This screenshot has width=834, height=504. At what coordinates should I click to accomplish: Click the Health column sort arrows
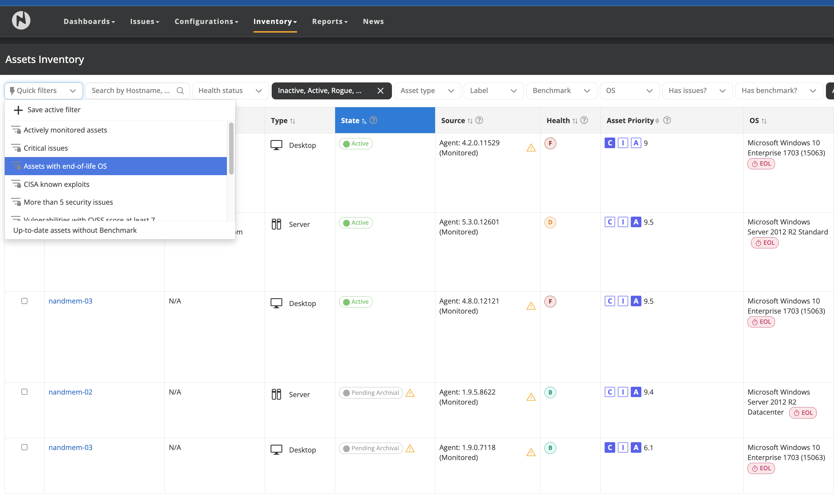pyautogui.click(x=575, y=121)
